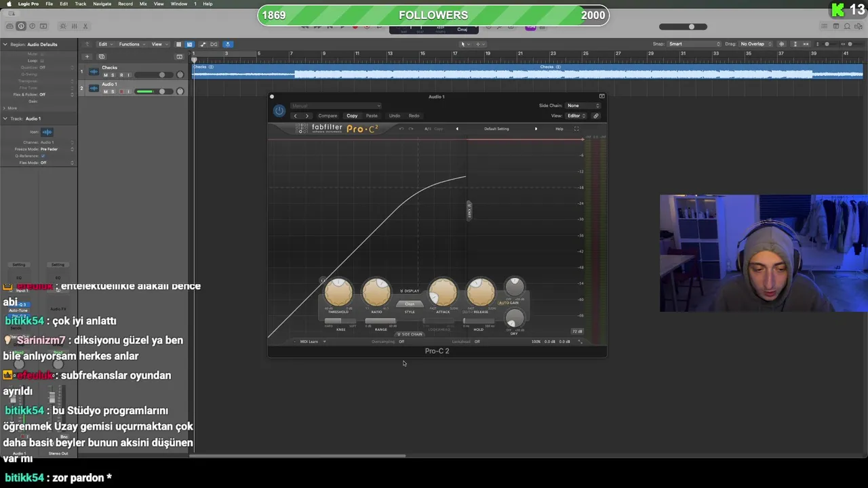Viewport: 868px width, 488px height.
Task: Open Quick Help toolbar icon
Action: tap(32, 26)
